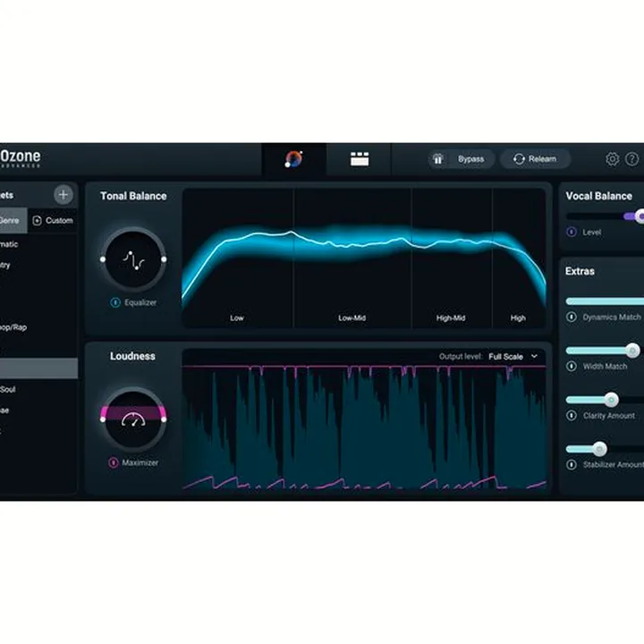This screenshot has width=644, height=644.
Task: Click the Stabilizer Amount slider handle
Action: 600,449
